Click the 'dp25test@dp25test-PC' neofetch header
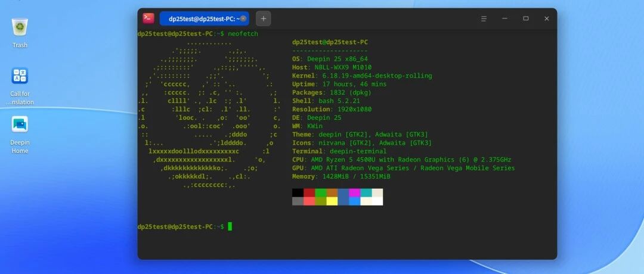Image resolution: width=644 pixels, height=274 pixels. click(330, 42)
